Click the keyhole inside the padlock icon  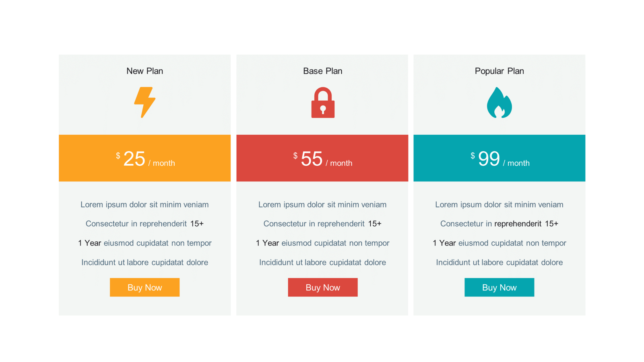coord(322,109)
